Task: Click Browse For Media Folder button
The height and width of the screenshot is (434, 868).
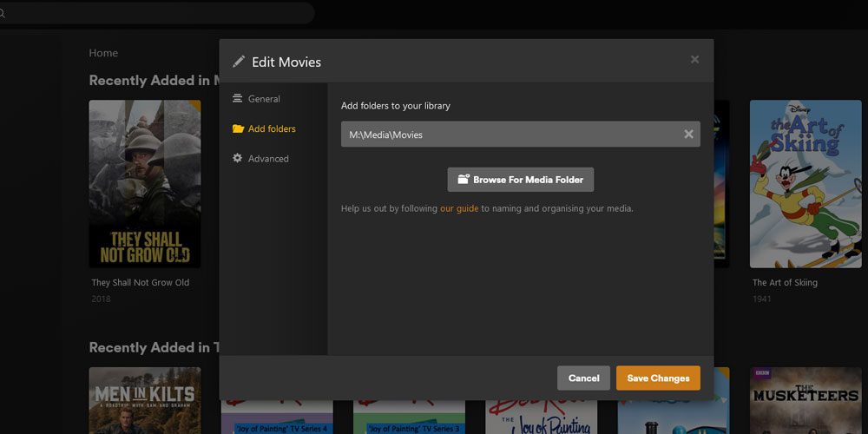Action: tap(520, 180)
